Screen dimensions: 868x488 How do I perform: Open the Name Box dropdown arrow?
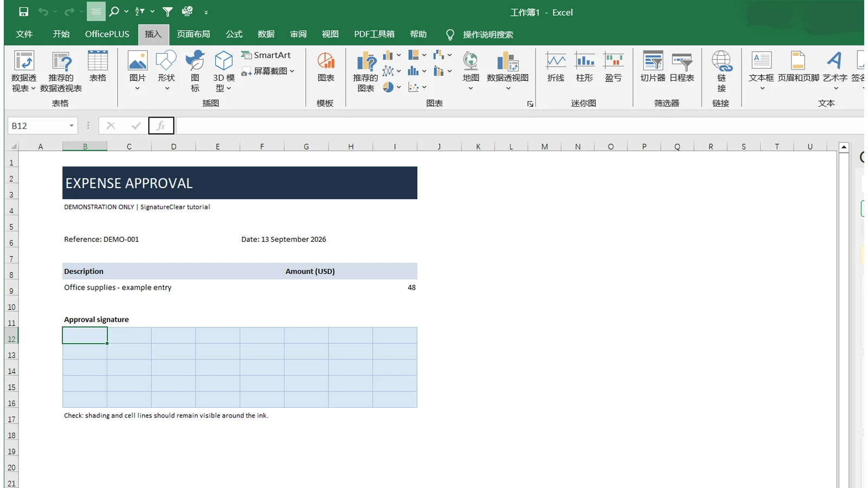[x=71, y=126]
